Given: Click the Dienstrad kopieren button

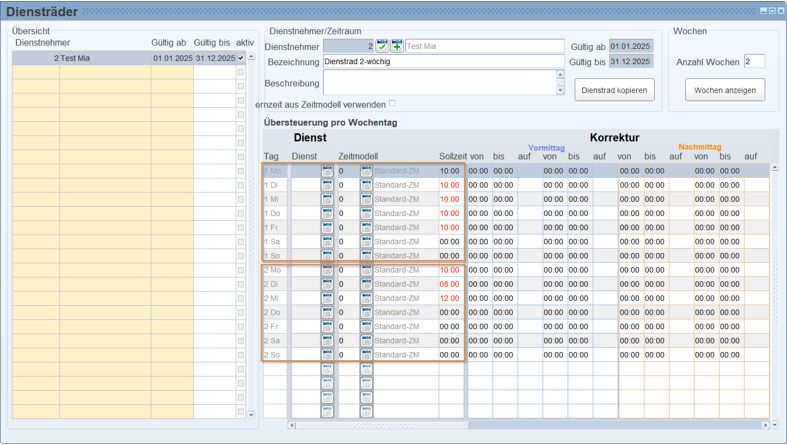Looking at the screenshot, I should 615,90.
